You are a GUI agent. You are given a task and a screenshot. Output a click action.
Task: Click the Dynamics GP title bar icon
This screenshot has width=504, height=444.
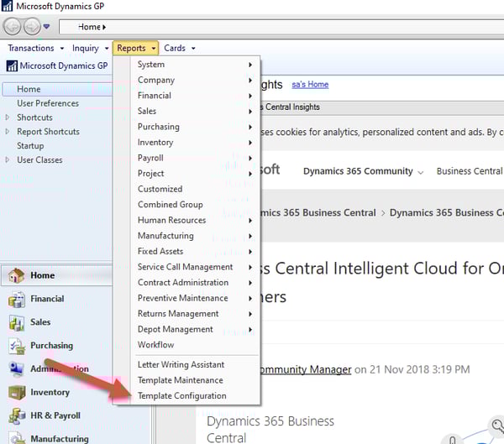[7, 6]
